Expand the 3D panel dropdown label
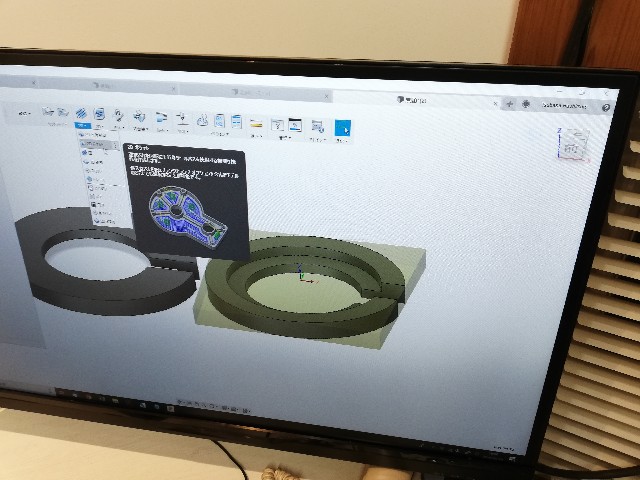The width and height of the screenshot is (640, 480). (x=100, y=127)
